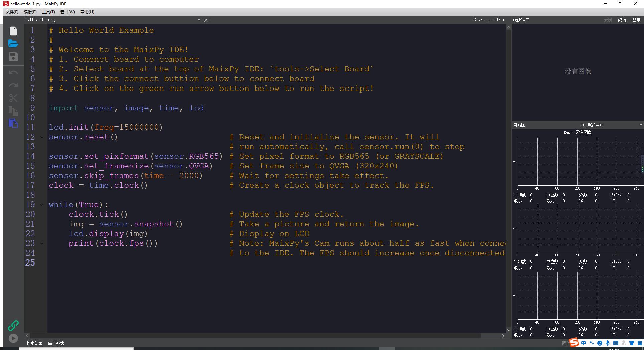
Task: Collapse the while loop fold at line 19
Action: point(42,205)
